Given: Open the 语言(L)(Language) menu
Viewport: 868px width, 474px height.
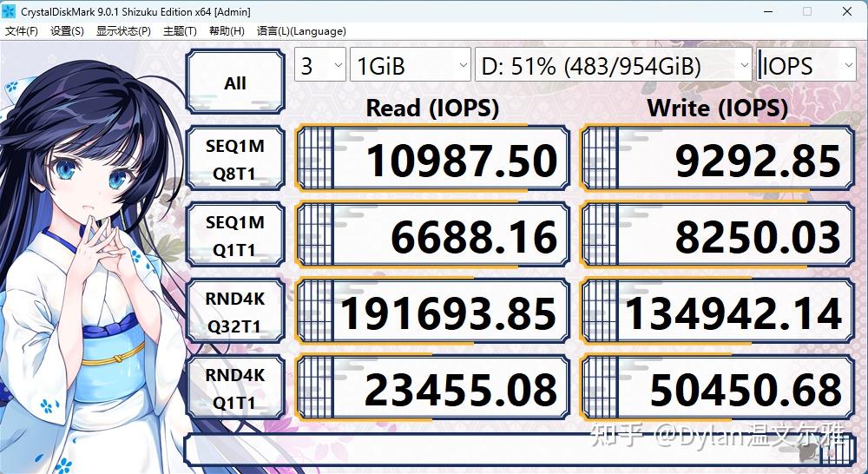Looking at the screenshot, I should pos(301,31).
